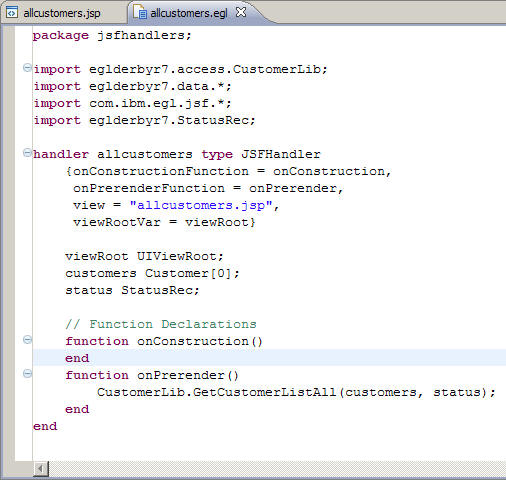Click the 'function onPrerender()' line
Image resolution: width=506 pixels, height=480 pixels.
tap(152, 375)
